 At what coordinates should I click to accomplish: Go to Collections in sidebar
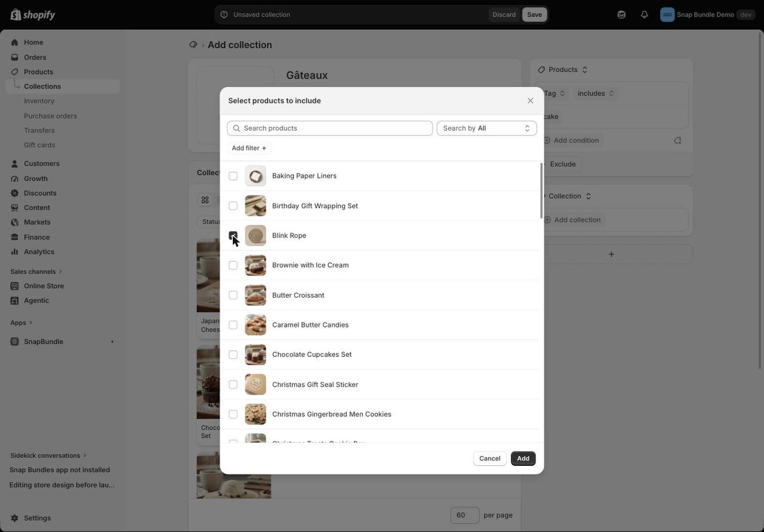[x=63, y=86]
